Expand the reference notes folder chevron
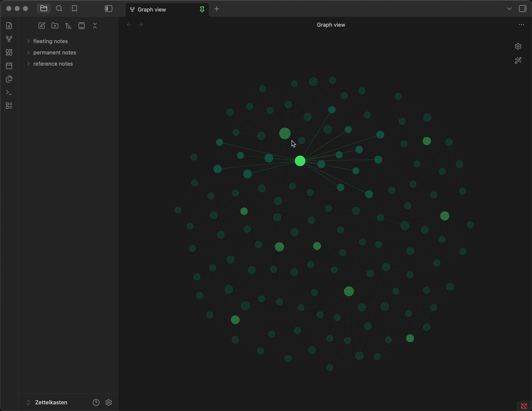Viewport: 532px width, 411px height. (x=28, y=64)
